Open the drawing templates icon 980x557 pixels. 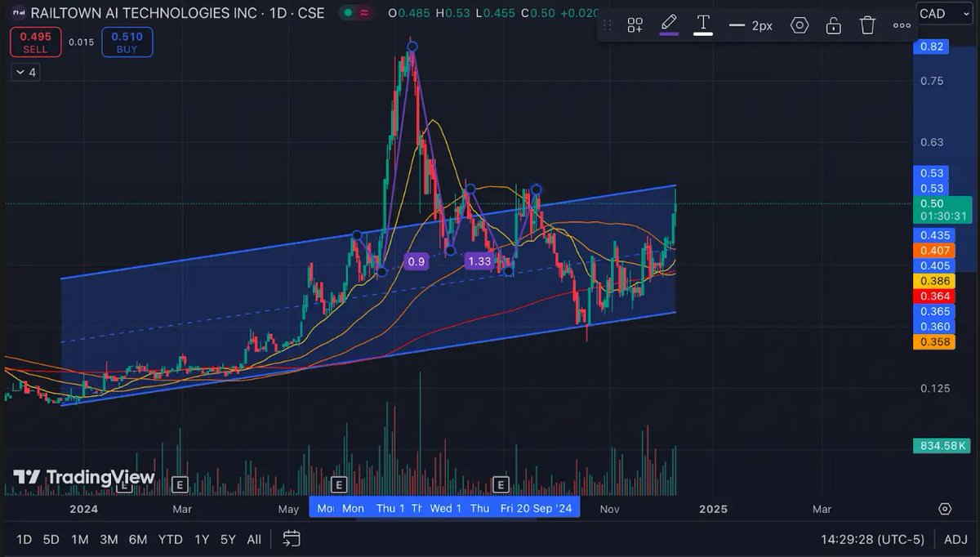[x=635, y=25]
